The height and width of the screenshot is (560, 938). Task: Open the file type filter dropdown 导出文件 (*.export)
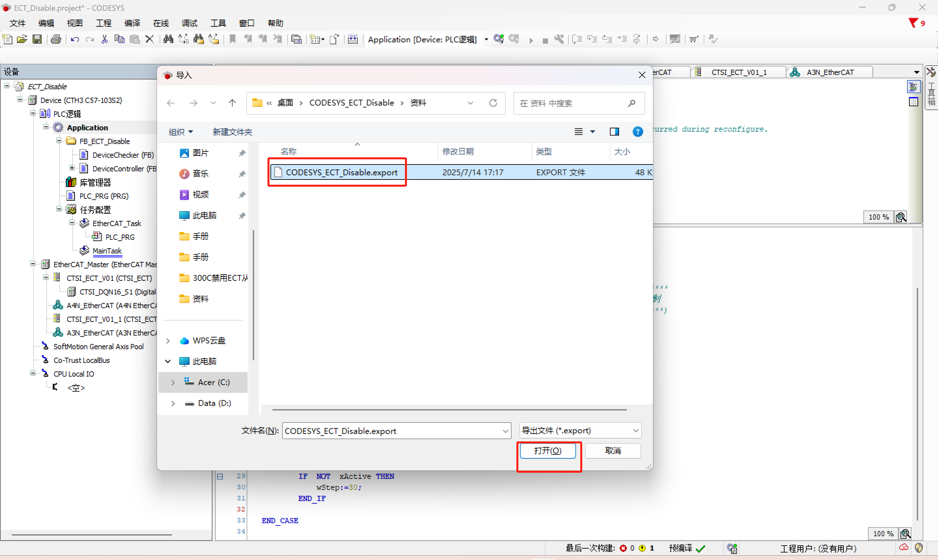[x=580, y=431]
